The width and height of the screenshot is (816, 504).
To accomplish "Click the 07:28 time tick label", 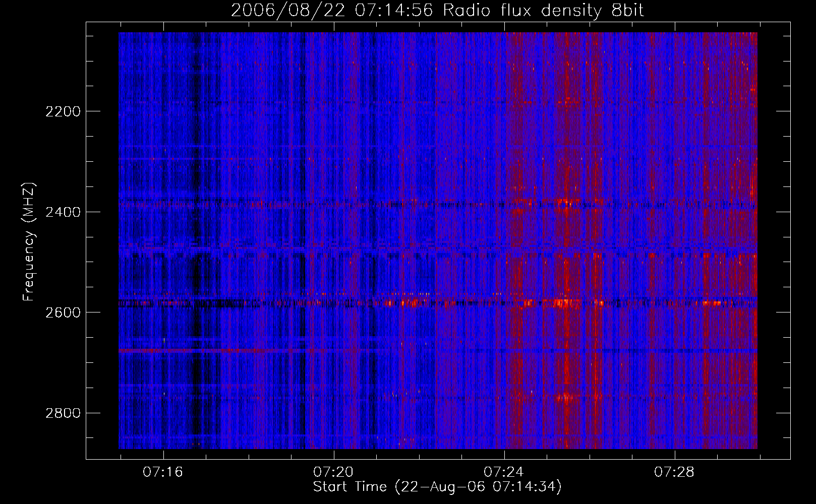I will point(674,472).
